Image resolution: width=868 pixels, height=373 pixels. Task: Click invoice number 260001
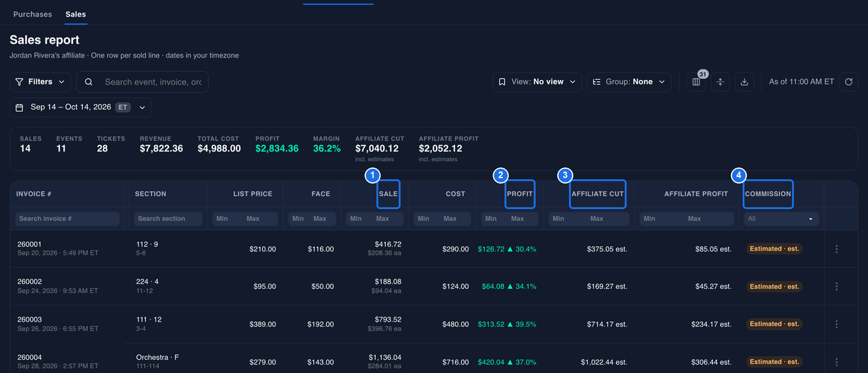[29, 244]
